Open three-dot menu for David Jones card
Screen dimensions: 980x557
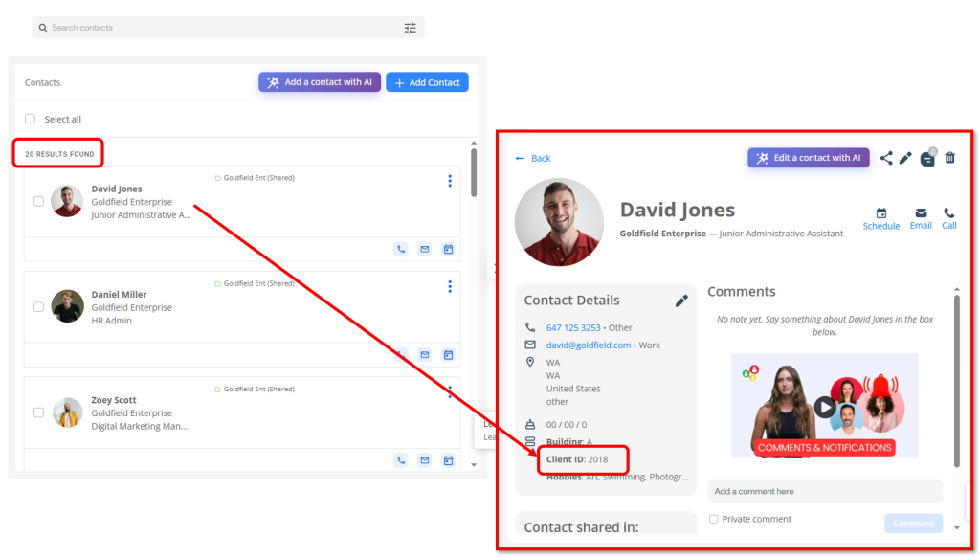[450, 181]
